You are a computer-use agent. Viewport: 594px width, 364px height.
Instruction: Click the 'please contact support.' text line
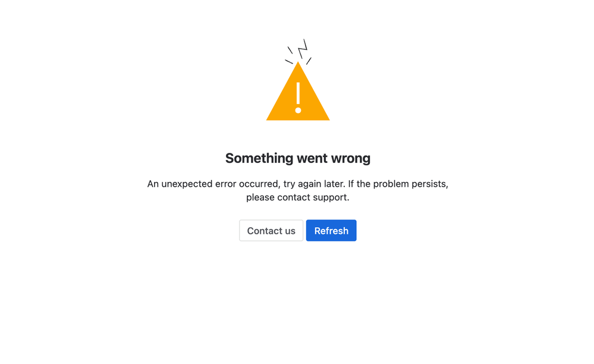[298, 197]
